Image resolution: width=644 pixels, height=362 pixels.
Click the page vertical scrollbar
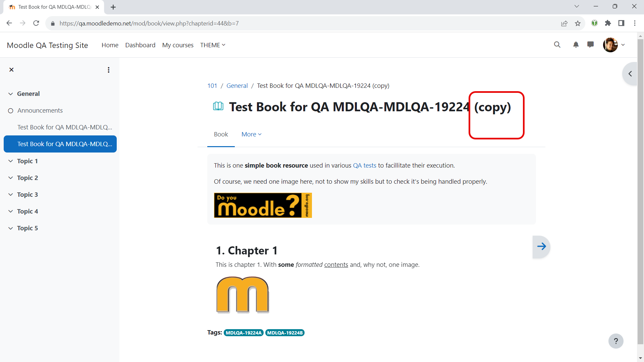(640, 191)
